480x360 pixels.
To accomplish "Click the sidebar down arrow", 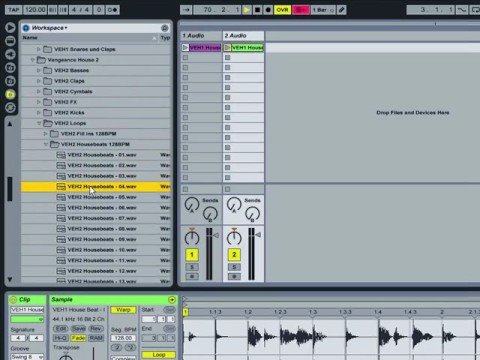I will 10,279.
